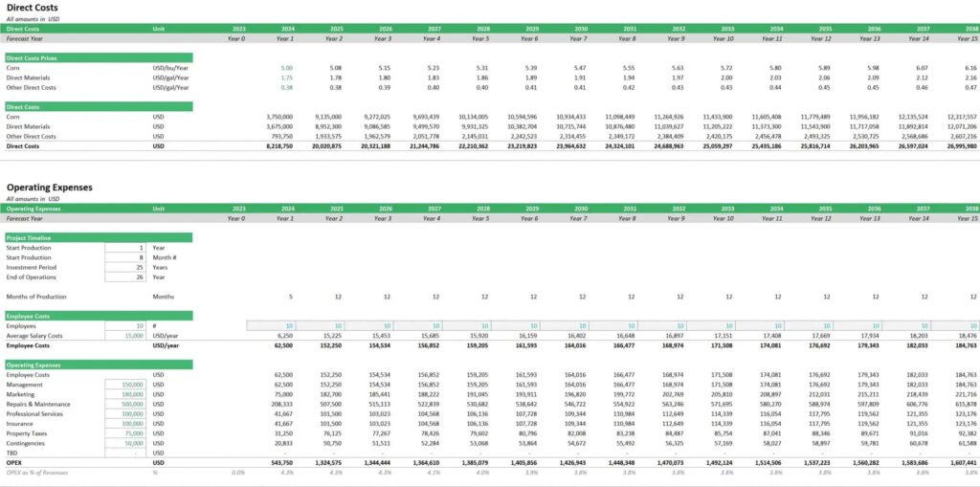980x487 pixels.
Task: Select the 2024 Other Direct Costs 793,750
Action: (282, 136)
